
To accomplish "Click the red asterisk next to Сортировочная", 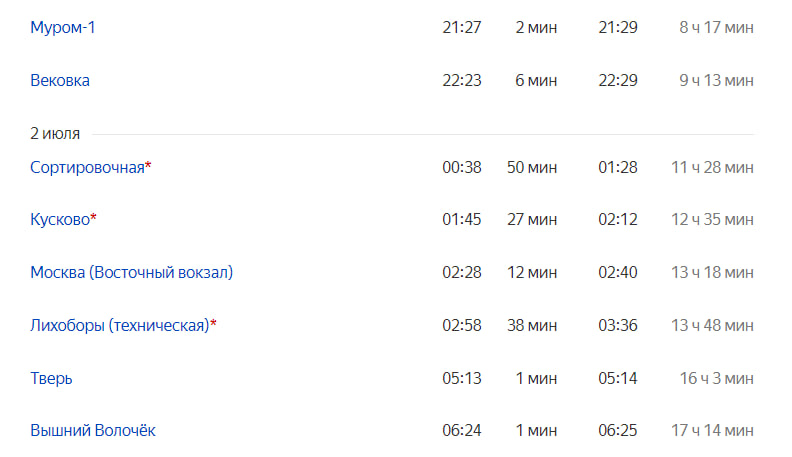I will coord(148,165).
